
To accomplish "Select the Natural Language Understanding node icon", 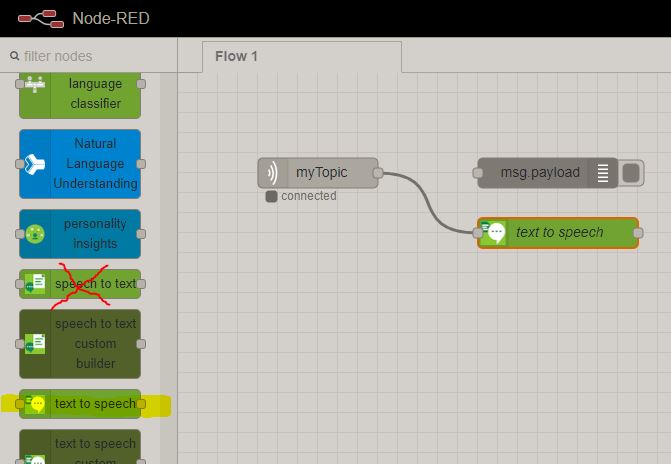I will click(x=35, y=164).
